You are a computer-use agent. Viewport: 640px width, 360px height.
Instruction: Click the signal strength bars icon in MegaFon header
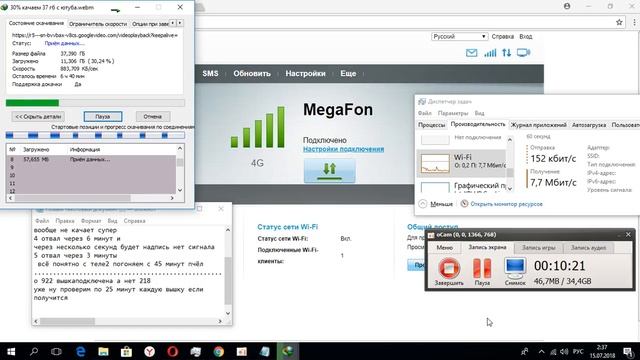pyautogui.click(x=490, y=53)
